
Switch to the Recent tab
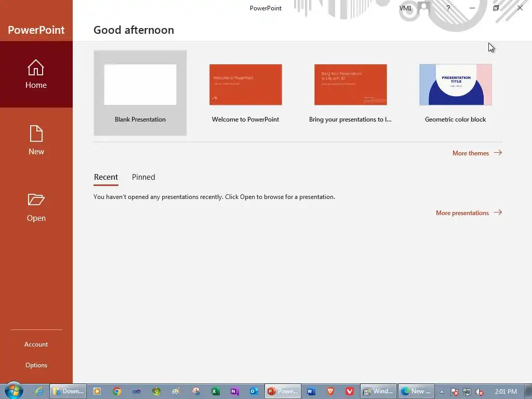[x=106, y=177]
